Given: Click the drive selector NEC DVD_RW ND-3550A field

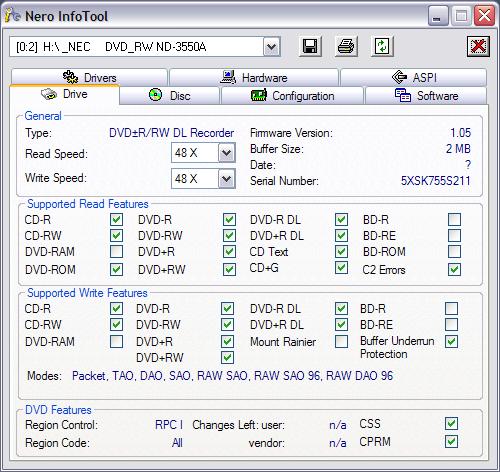Looking at the screenshot, I should 145,47.
